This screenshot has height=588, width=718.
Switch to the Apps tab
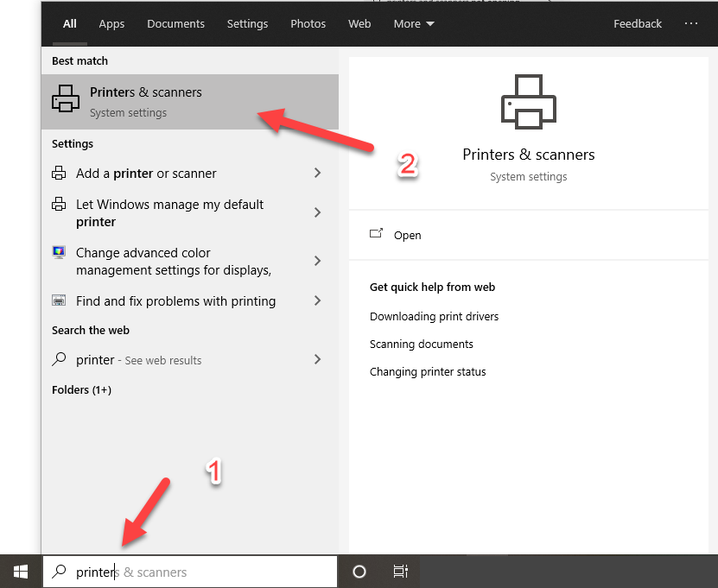111,24
